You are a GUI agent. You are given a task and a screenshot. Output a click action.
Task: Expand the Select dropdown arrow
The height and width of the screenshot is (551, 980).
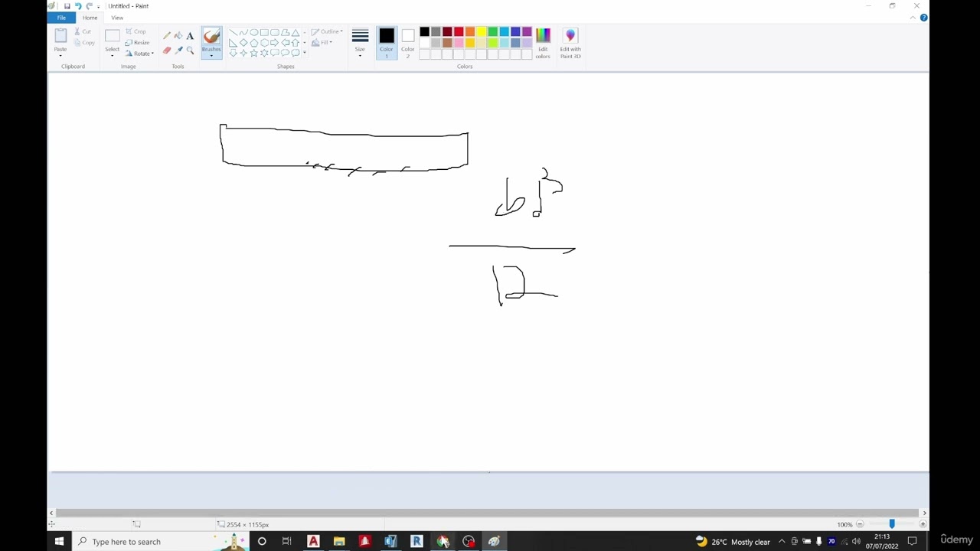click(x=113, y=55)
